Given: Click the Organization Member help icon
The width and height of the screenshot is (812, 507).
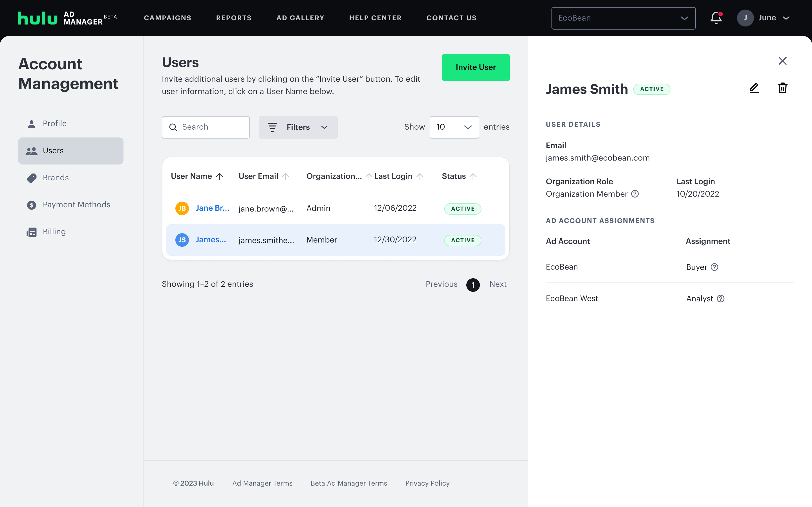Looking at the screenshot, I should pyautogui.click(x=635, y=194).
